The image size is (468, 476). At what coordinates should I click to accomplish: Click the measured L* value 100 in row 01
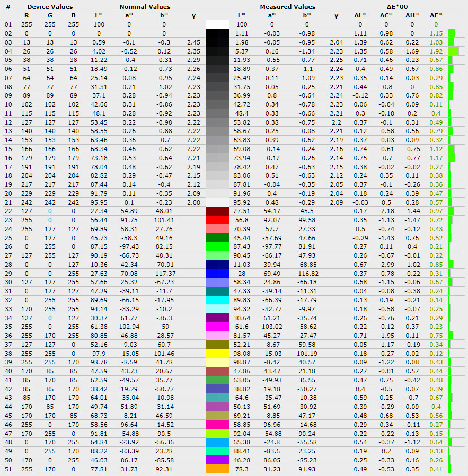click(242, 24)
